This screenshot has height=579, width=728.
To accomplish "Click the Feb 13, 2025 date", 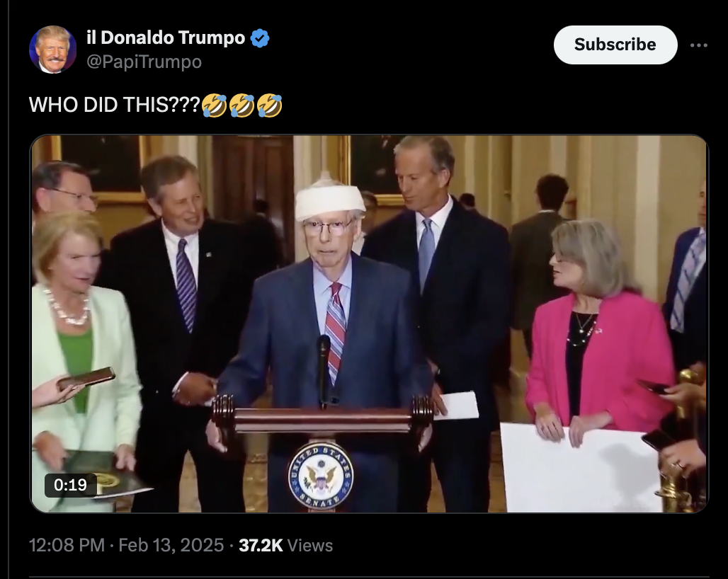I will 171,545.
